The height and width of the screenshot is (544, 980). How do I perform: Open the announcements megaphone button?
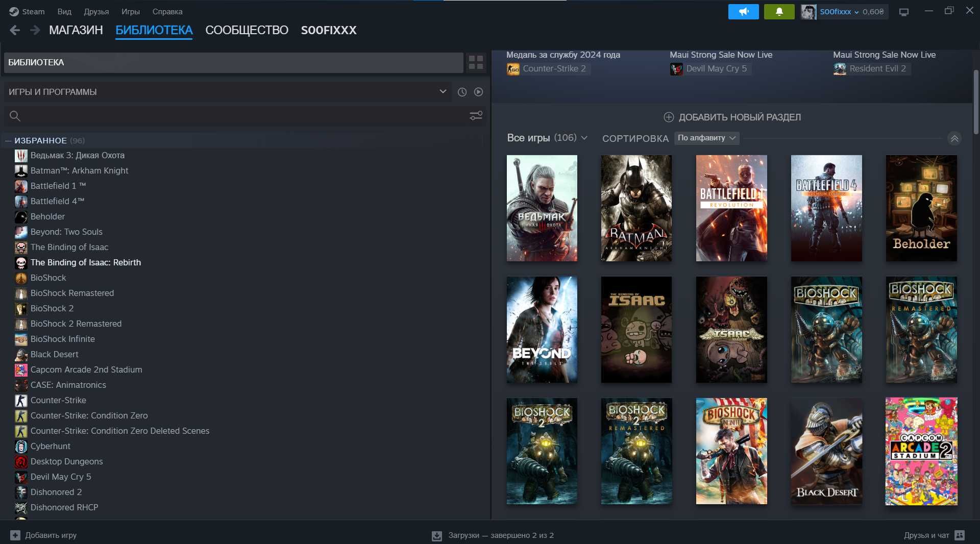pyautogui.click(x=743, y=12)
